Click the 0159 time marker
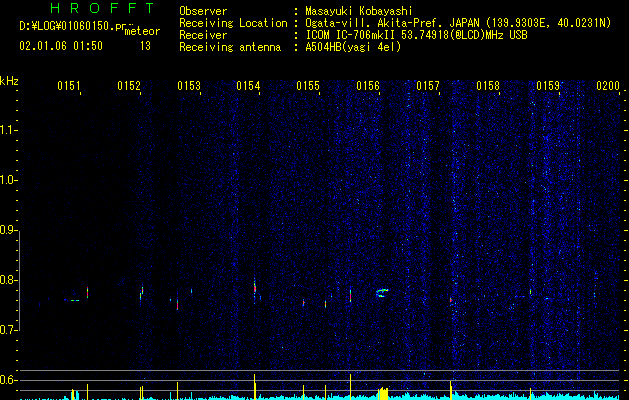The height and width of the screenshot is (400, 629). point(548,86)
